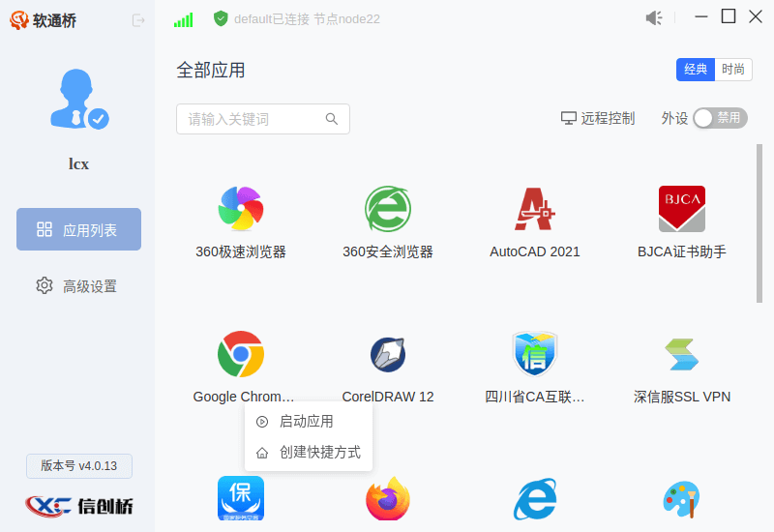Click the CorelDRAW 12 label
Screen dimensions: 774x532
click(388, 397)
